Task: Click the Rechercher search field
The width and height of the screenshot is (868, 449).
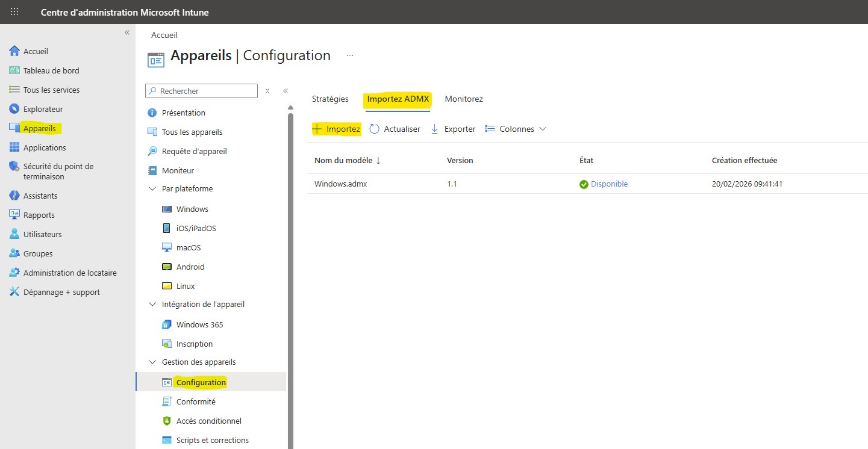Action: pos(205,90)
